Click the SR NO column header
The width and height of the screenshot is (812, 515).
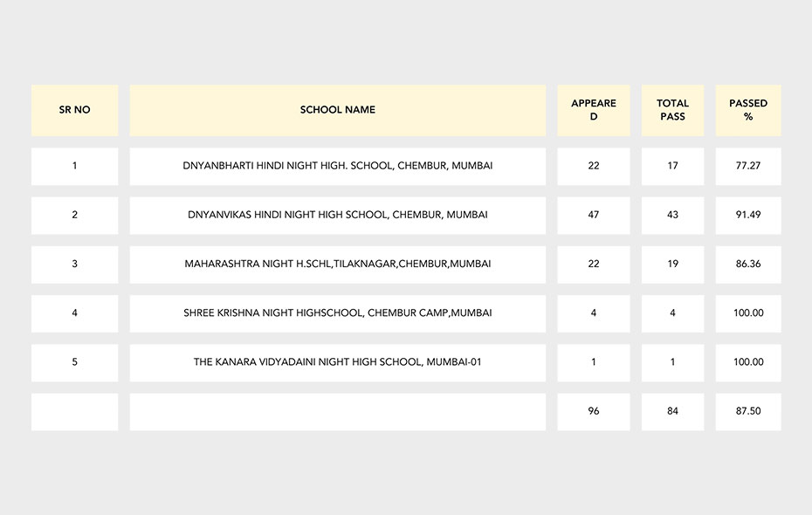click(x=74, y=110)
